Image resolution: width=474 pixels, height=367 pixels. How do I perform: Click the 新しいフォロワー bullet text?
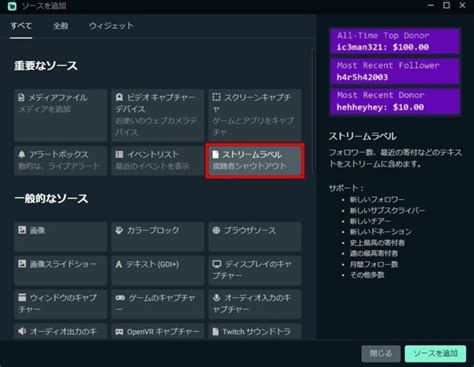pyautogui.click(x=377, y=199)
